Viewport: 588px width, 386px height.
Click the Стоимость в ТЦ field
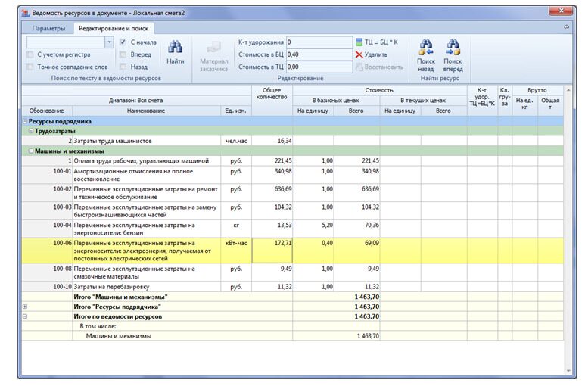click(319, 67)
